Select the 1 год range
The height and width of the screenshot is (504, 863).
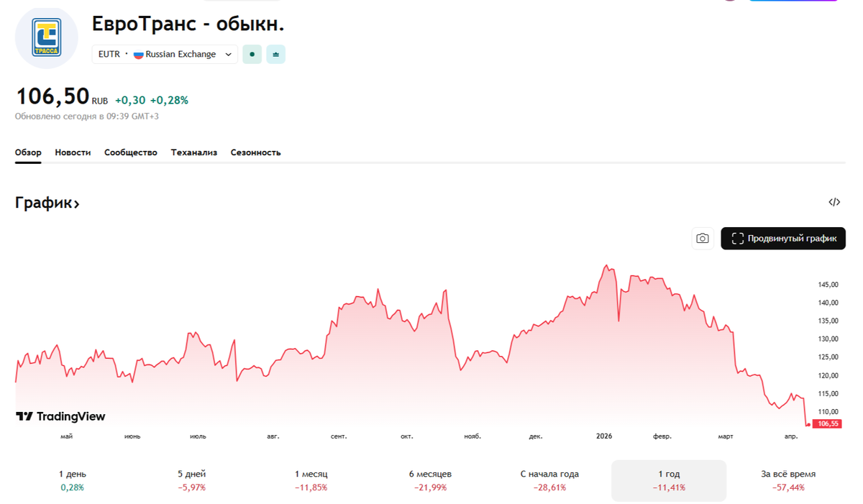tap(669, 480)
